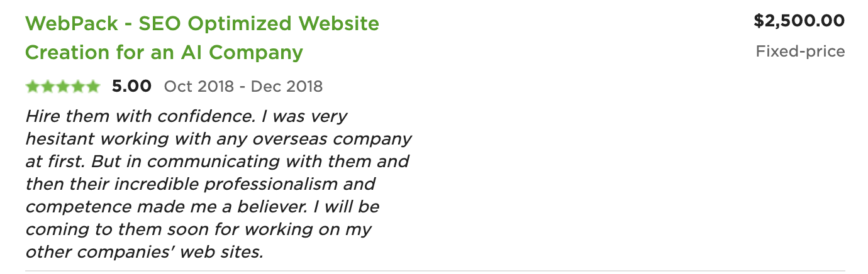
Task: Click the $2,500.00 price amount
Action: click(x=799, y=21)
